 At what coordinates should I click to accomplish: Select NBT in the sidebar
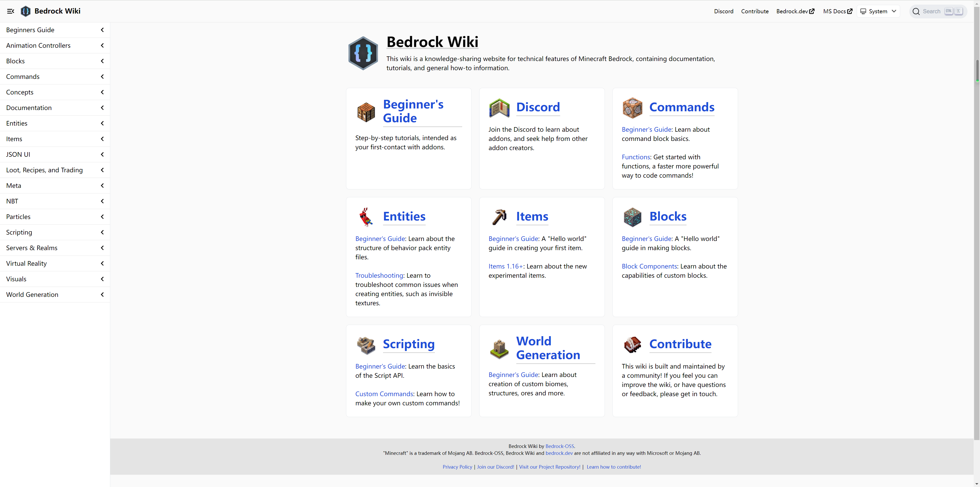point(55,201)
